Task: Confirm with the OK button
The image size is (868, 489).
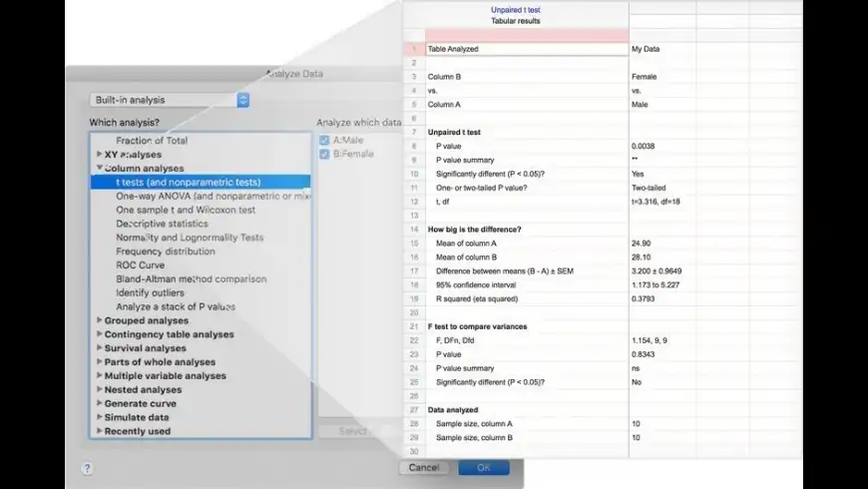Action: (x=484, y=468)
